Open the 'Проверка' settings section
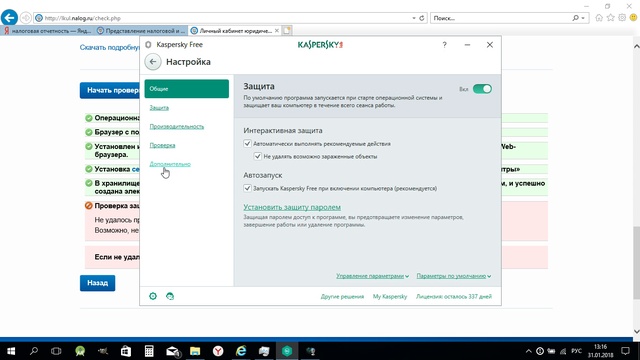The image size is (640, 360). (162, 145)
